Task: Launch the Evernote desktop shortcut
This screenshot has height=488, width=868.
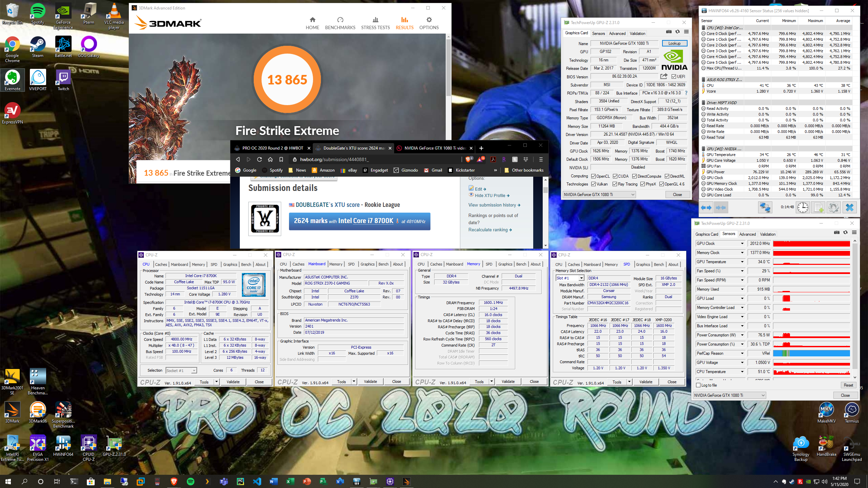Action: (13, 80)
